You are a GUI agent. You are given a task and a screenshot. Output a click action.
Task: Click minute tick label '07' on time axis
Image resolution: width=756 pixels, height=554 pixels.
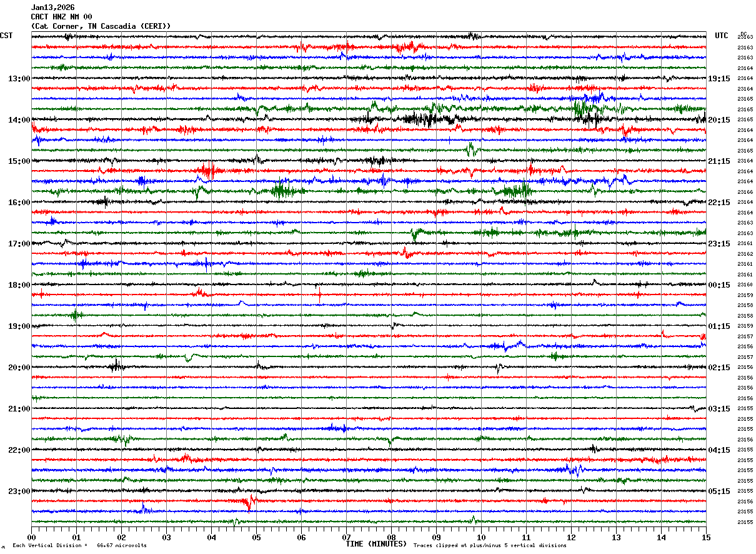(x=346, y=537)
